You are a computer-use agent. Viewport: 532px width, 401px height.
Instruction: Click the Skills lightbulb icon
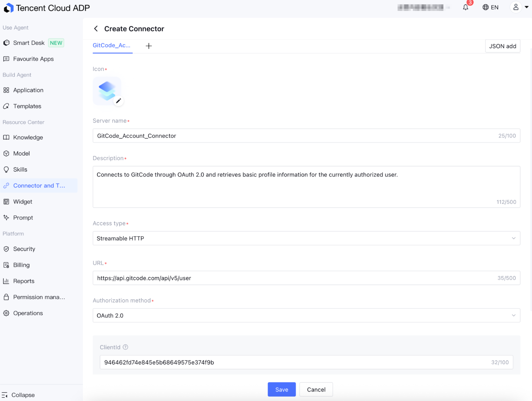6,169
